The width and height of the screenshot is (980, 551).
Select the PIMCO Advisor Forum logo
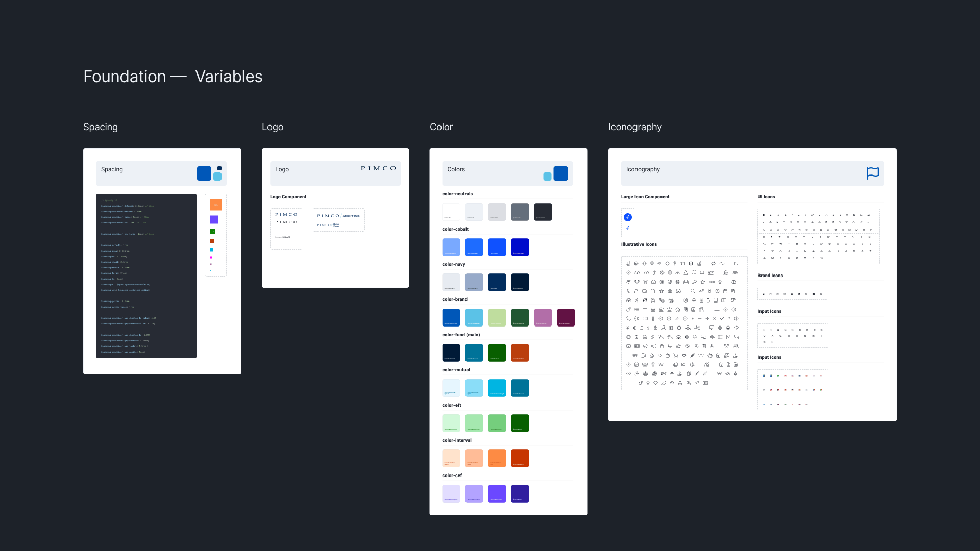(338, 220)
